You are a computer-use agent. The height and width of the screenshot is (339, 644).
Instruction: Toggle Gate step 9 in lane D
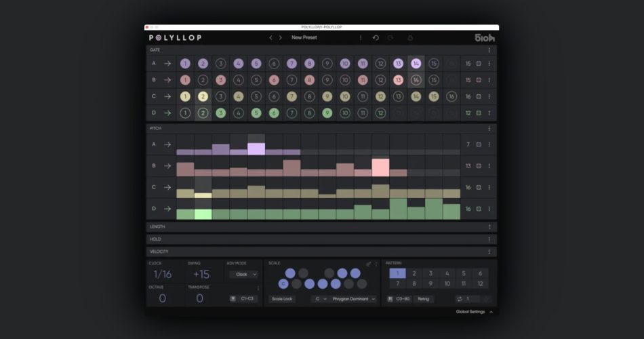[327, 113]
